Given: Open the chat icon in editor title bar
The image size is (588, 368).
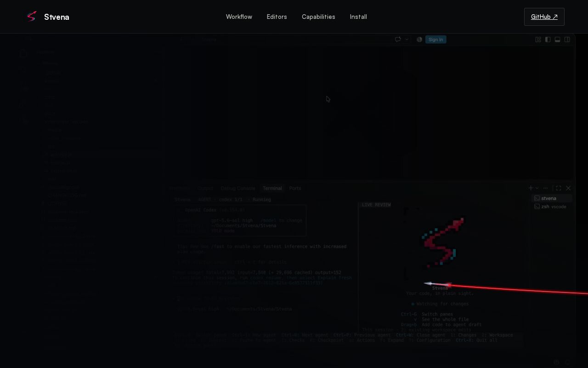Looking at the screenshot, I should tap(398, 40).
